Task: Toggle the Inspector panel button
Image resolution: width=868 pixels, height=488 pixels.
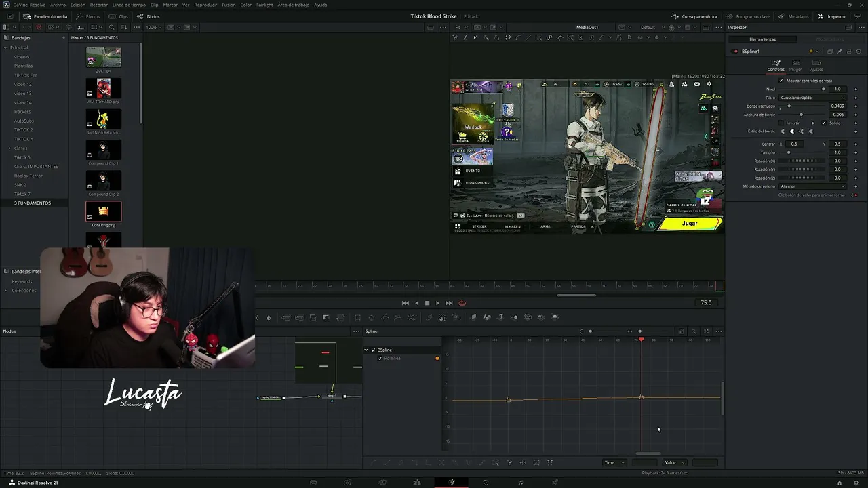Action: (x=832, y=16)
